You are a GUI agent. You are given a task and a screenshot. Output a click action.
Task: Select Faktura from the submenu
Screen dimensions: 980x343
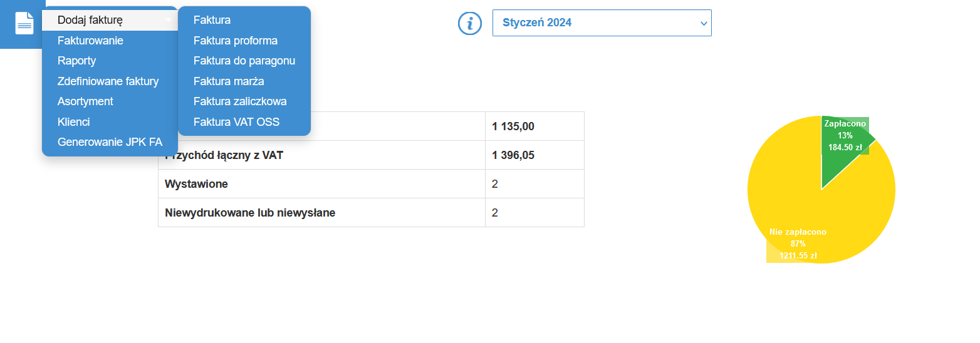tap(212, 20)
